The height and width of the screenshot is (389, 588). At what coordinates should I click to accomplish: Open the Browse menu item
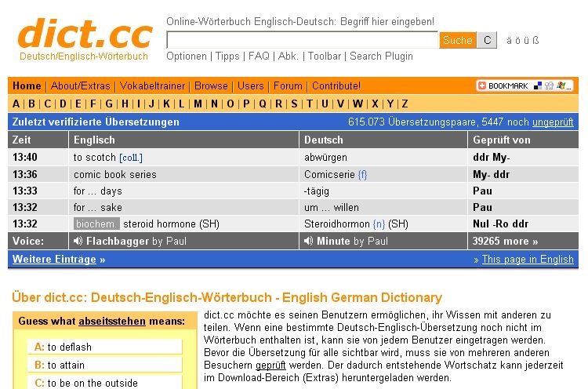click(x=211, y=86)
